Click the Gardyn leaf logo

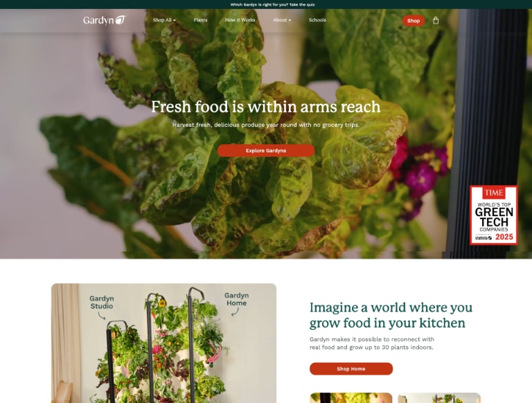point(105,20)
